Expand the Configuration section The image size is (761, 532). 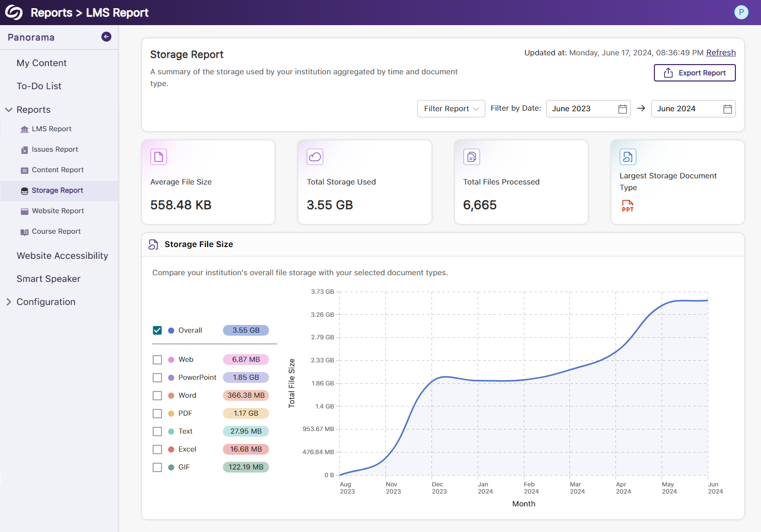[9, 302]
